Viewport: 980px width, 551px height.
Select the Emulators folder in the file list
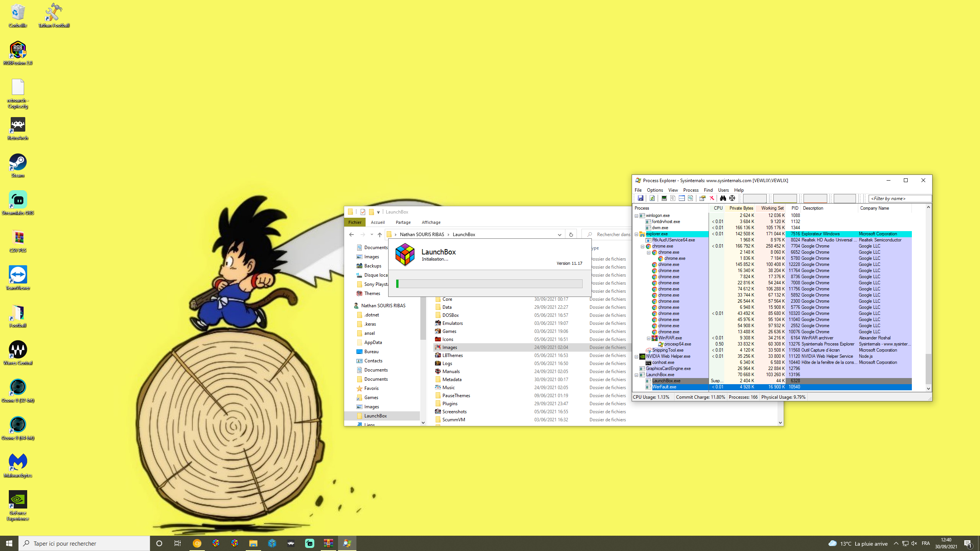pyautogui.click(x=452, y=323)
